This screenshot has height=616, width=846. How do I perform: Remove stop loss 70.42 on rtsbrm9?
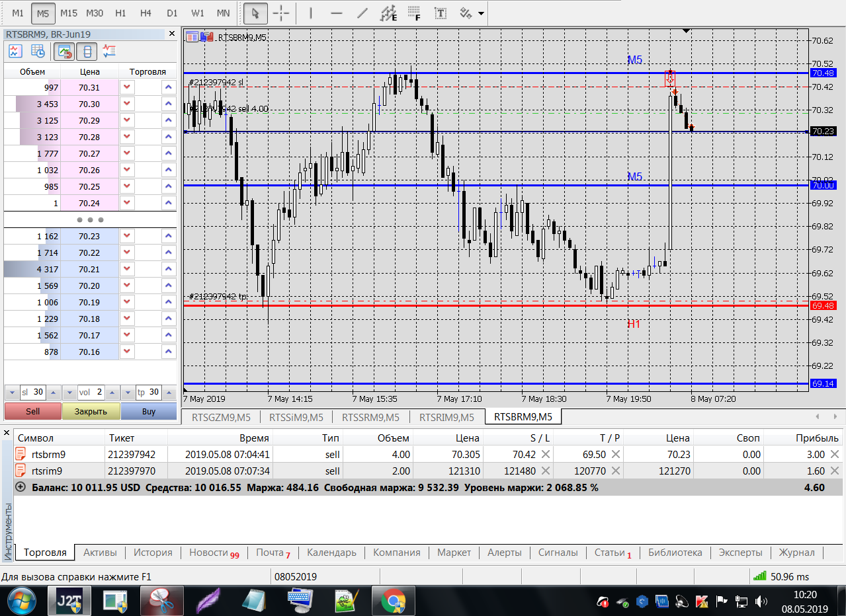click(x=545, y=454)
